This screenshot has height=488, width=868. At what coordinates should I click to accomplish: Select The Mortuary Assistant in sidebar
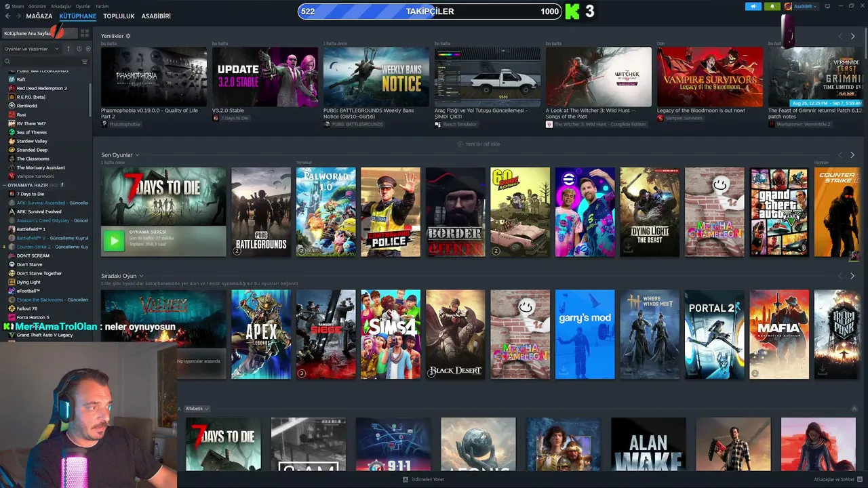(41, 167)
